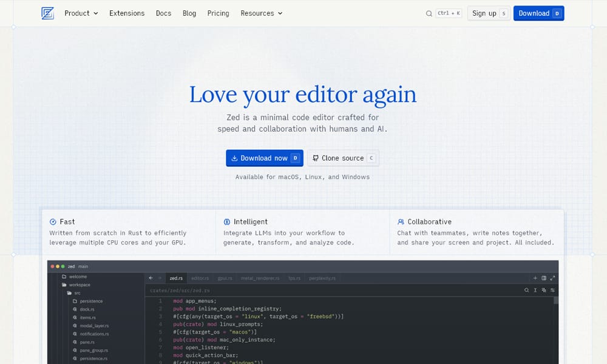Click the dock.rs file icon in sidebar
The width and height of the screenshot is (607, 364).
click(75, 309)
